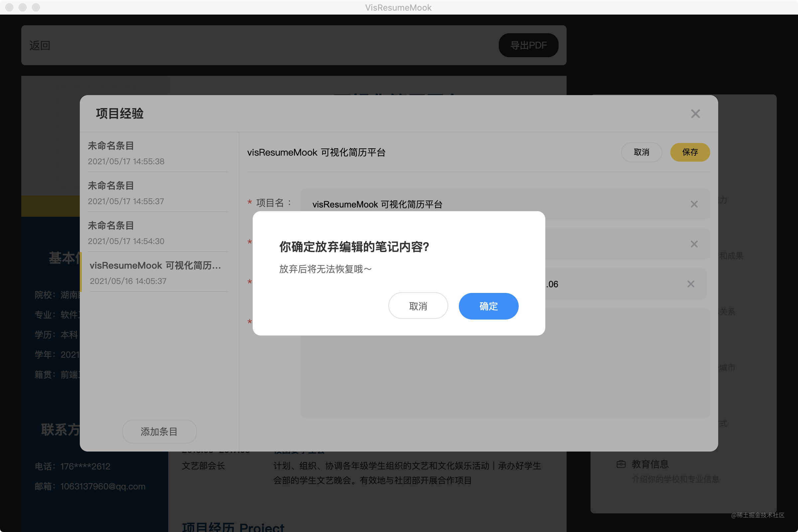This screenshot has width=798, height=532.
Task: Close the 项目经验 modal with X
Action: pyautogui.click(x=695, y=114)
